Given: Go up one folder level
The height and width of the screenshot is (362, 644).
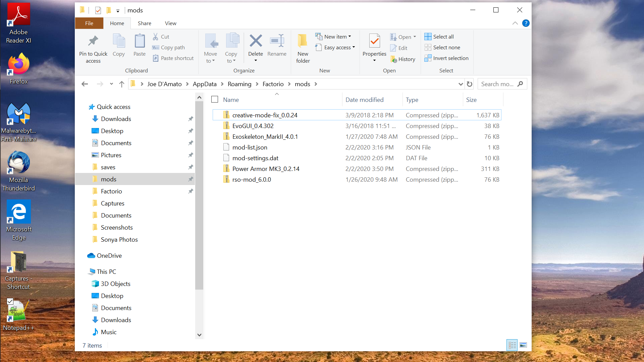Looking at the screenshot, I should tap(121, 84).
